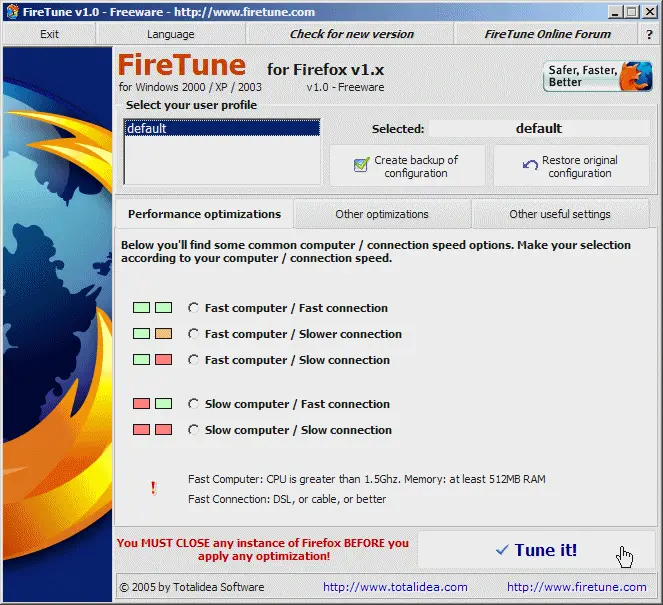Click the red exclamation mark warning icon

[x=153, y=488]
